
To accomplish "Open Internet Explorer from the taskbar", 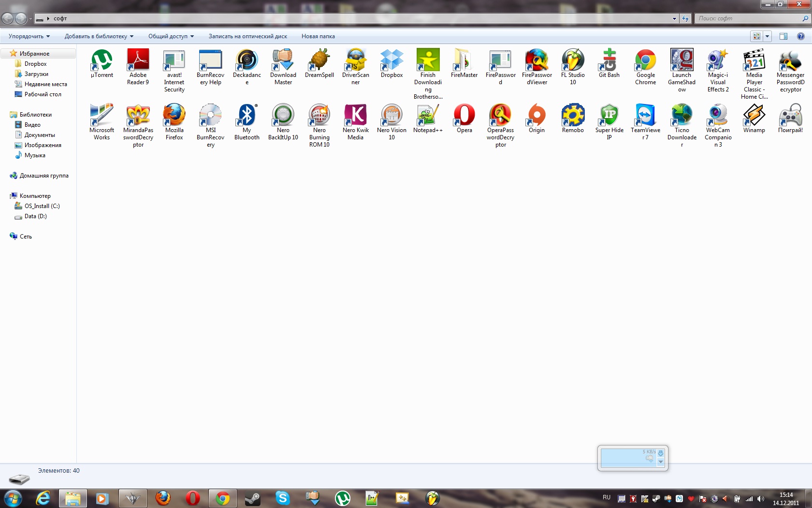I will point(43,498).
